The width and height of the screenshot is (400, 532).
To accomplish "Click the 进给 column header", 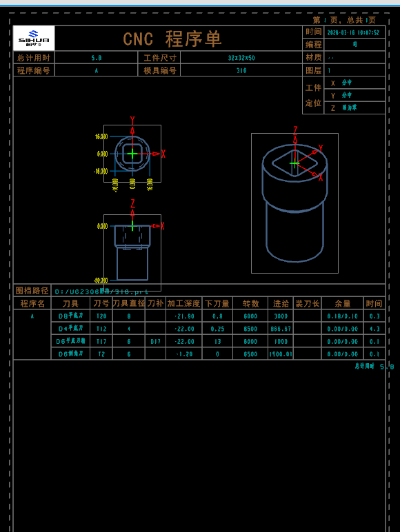I will 281,303.
